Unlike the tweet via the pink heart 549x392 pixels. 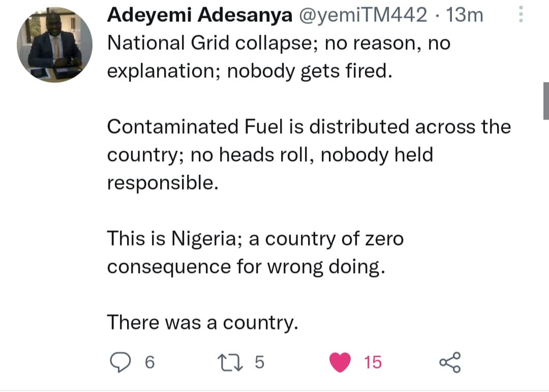coord(341,362)
